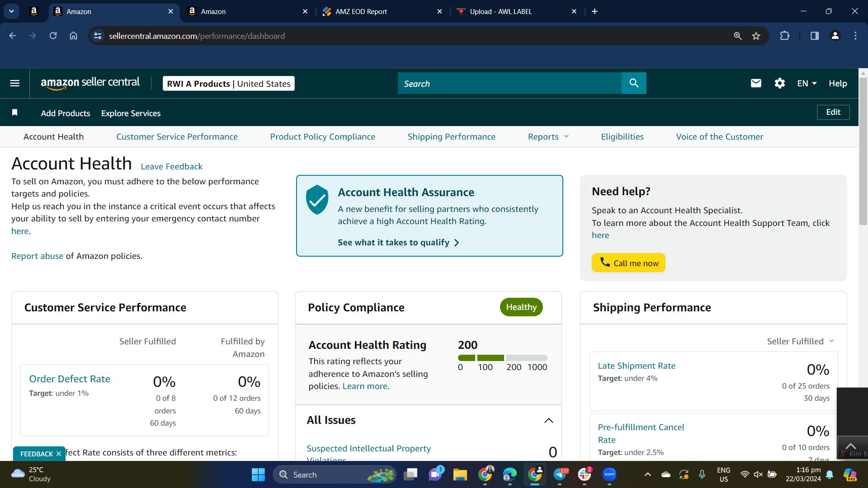Viewport: 868px width, 488px height.
Task: Reload the page with the refresh icon
Action: coord(53,36)
